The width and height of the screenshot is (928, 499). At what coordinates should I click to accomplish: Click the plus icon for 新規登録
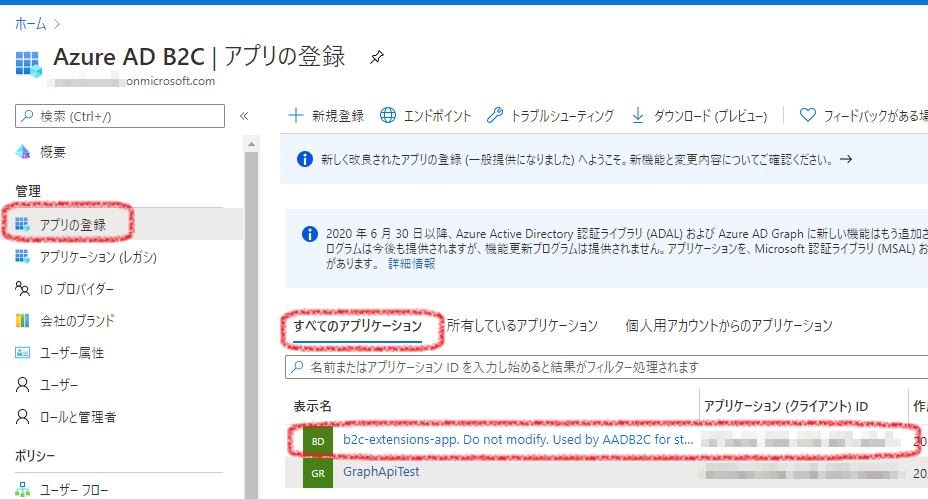[x=295, y=115]
